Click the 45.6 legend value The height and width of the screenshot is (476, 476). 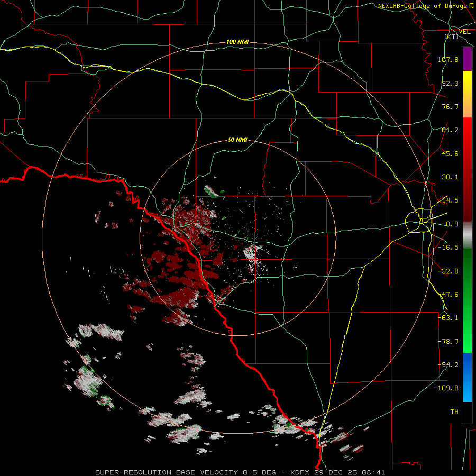coord(450,153)
